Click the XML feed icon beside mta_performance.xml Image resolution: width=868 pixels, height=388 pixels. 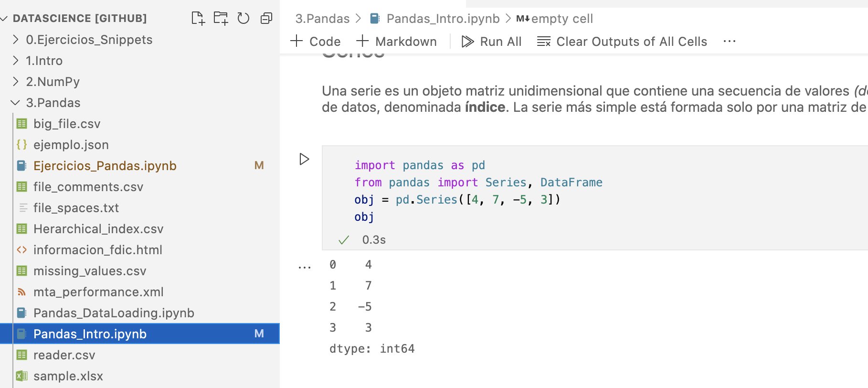22,292
